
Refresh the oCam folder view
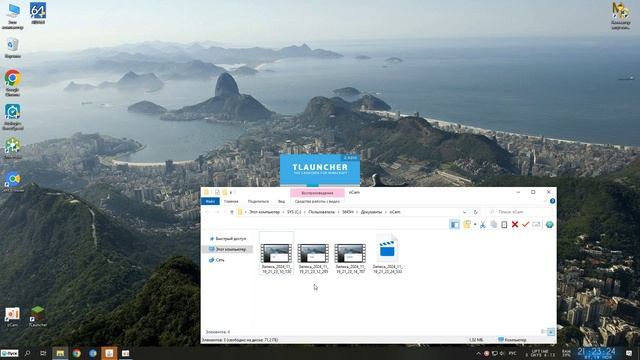pyautogui.click(x=476, y=212)
